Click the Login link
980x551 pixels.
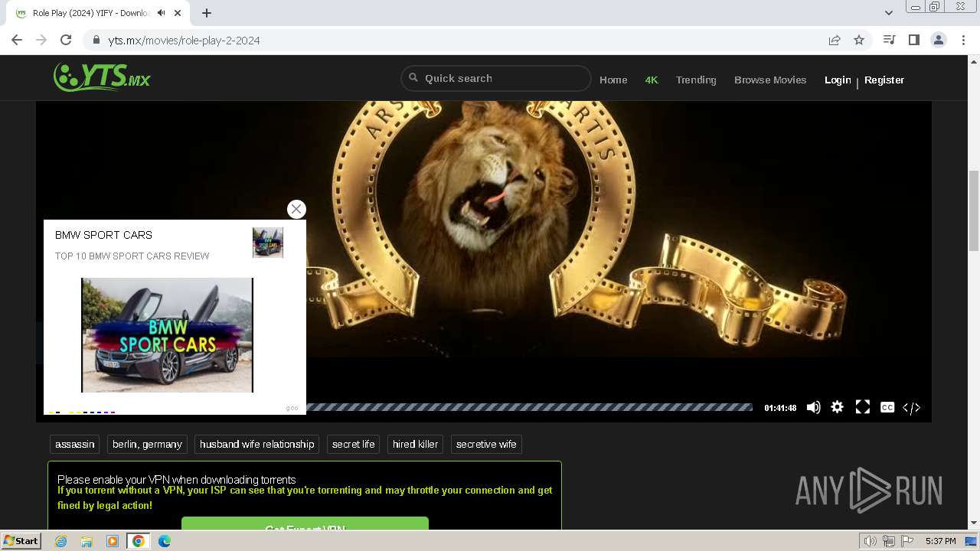point(838,80)
